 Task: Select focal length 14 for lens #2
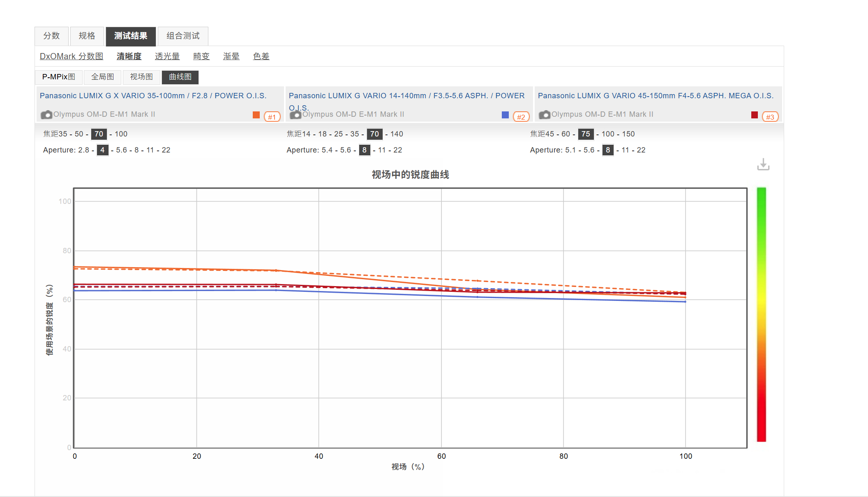306,134
